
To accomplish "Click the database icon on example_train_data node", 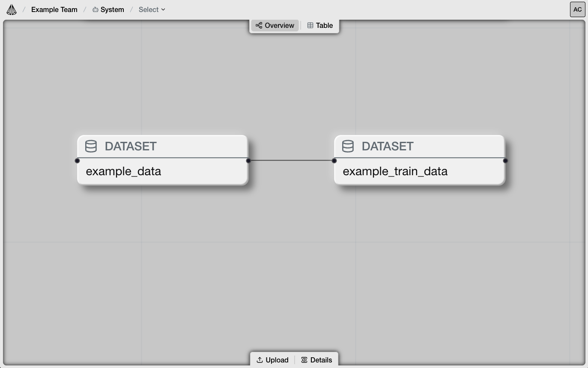I will pyautogui.click(x=348, y=146).
